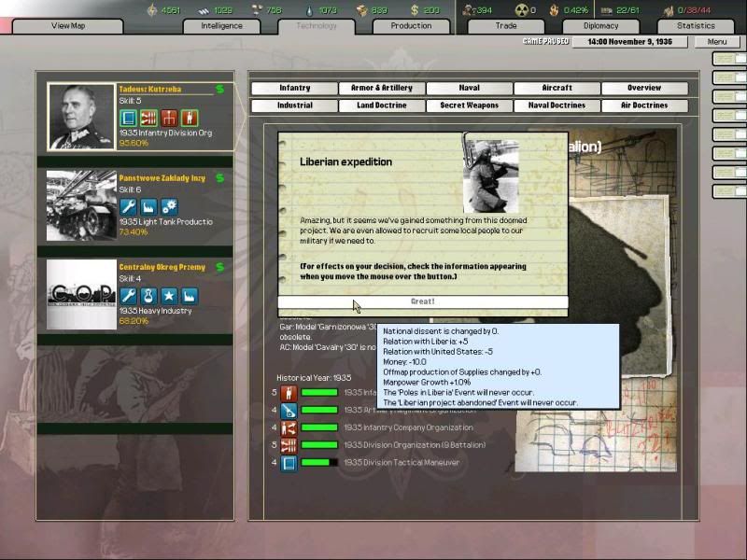Click the supplies crate icon next to 869
The image size is (747, 560).
pyautogui.click(x=362, y=10)
